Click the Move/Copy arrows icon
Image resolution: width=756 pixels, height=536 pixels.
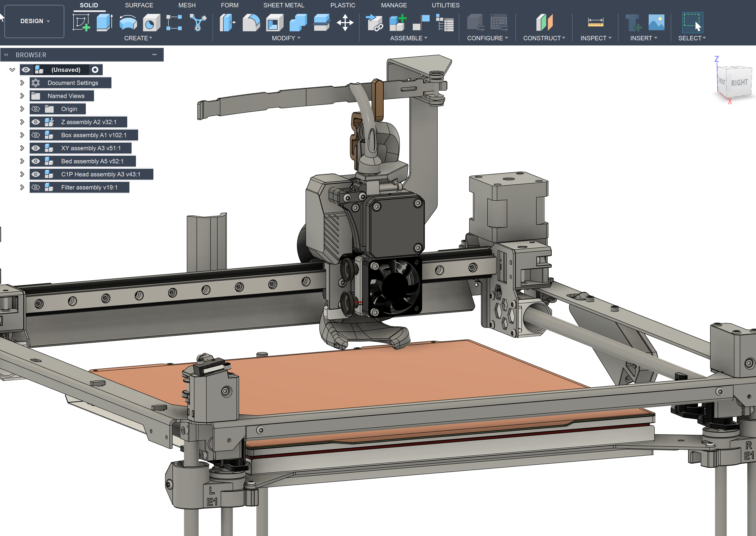pyautogui.click(x=345, y=22)
